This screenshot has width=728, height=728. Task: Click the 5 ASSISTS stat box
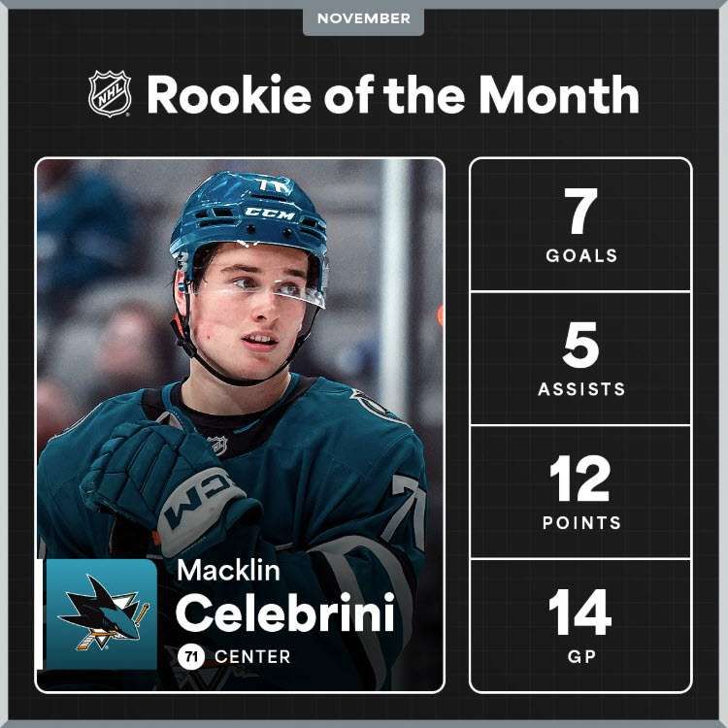580,358
